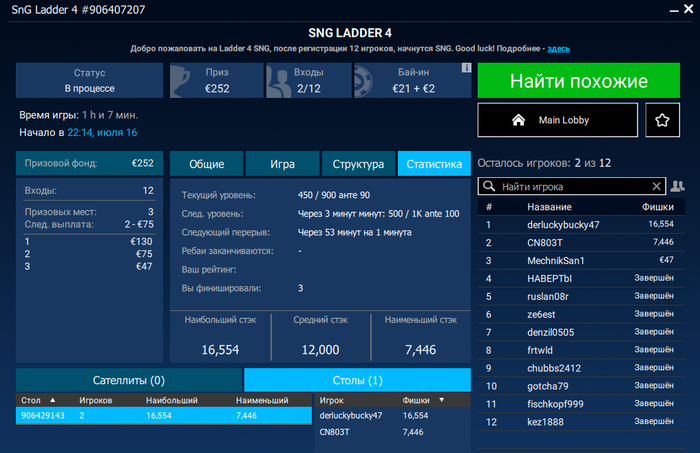Clear player search with X icon
The height and width of the screenshot is (453, 700).
(x=656, y=186)
